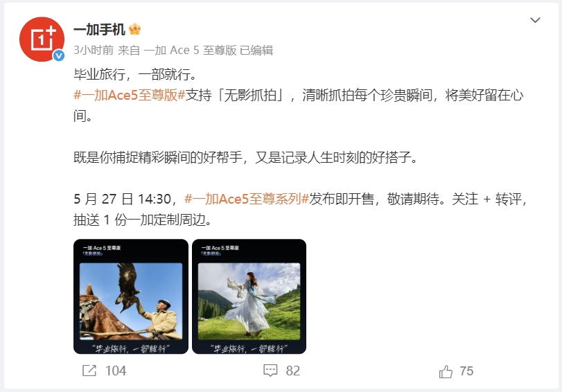Click the repost count 104

pos(116,371)
